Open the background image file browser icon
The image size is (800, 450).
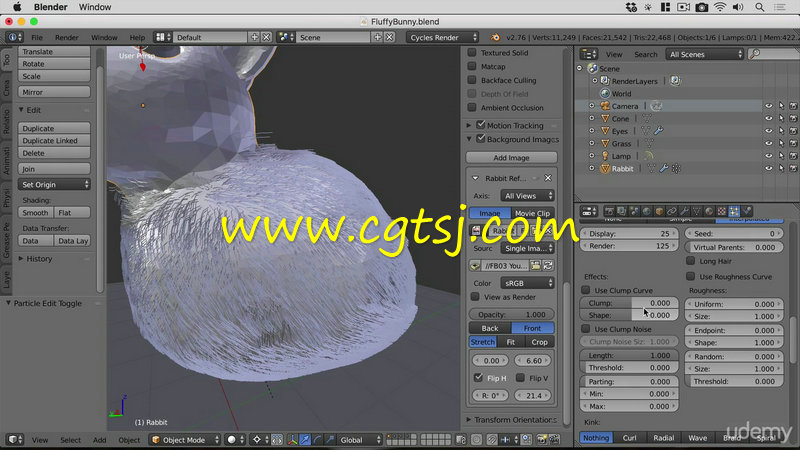535,265
